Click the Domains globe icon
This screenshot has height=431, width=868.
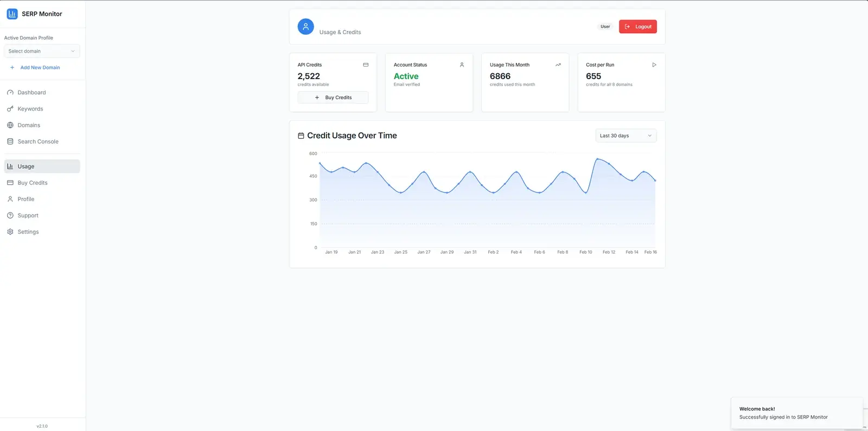click(x=10, y=125)
